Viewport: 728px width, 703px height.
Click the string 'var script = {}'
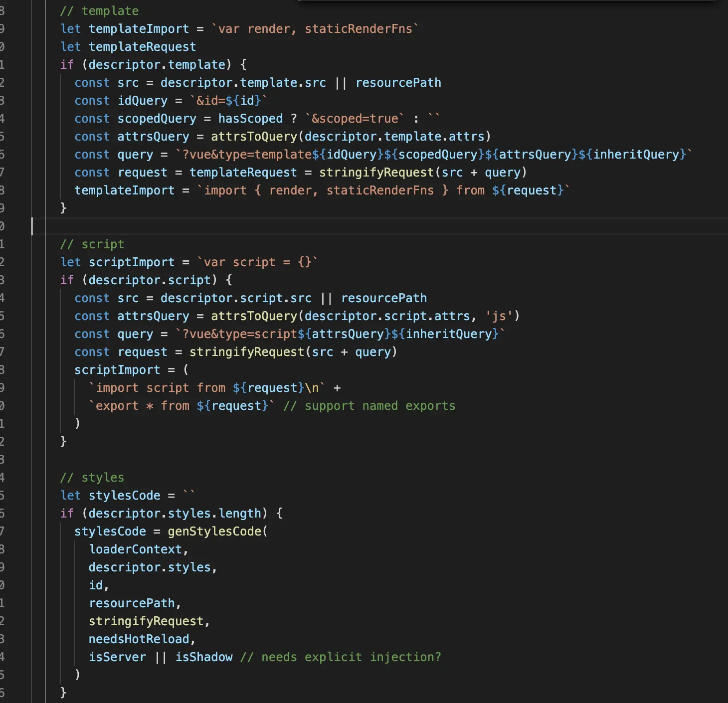257,262
